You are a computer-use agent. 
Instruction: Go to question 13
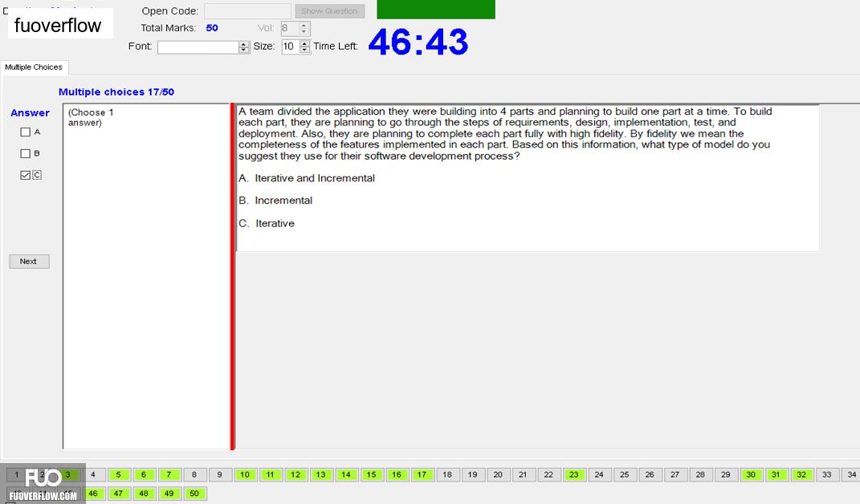pos(321,474)
